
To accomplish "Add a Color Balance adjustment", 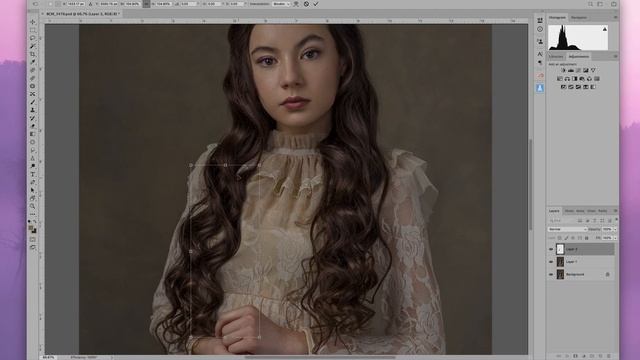I will [567, 78].
